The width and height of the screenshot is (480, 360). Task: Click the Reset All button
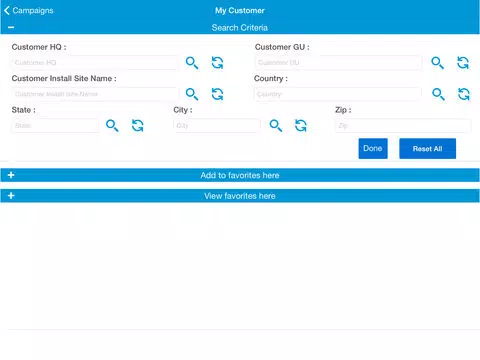pos(428,148)
